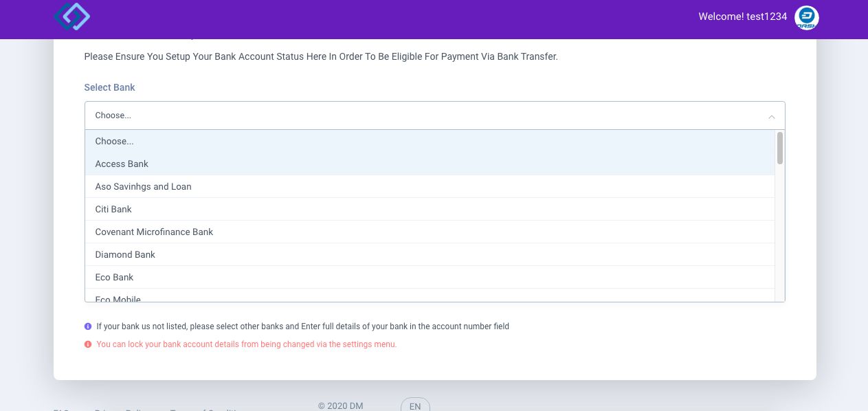Image resolution: width=868 pixels, height=411 pixels.
Task: Click the Welcome! test1234 username text
Action: point(742,16)
